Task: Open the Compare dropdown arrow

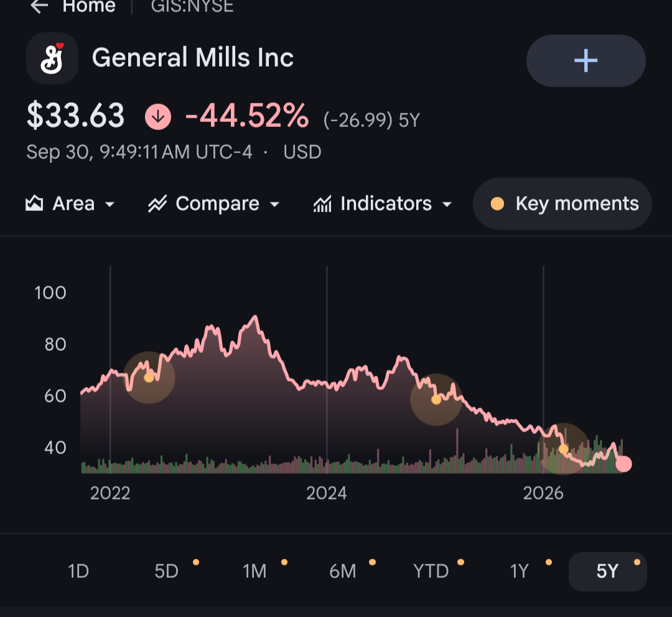Action: 274,205
